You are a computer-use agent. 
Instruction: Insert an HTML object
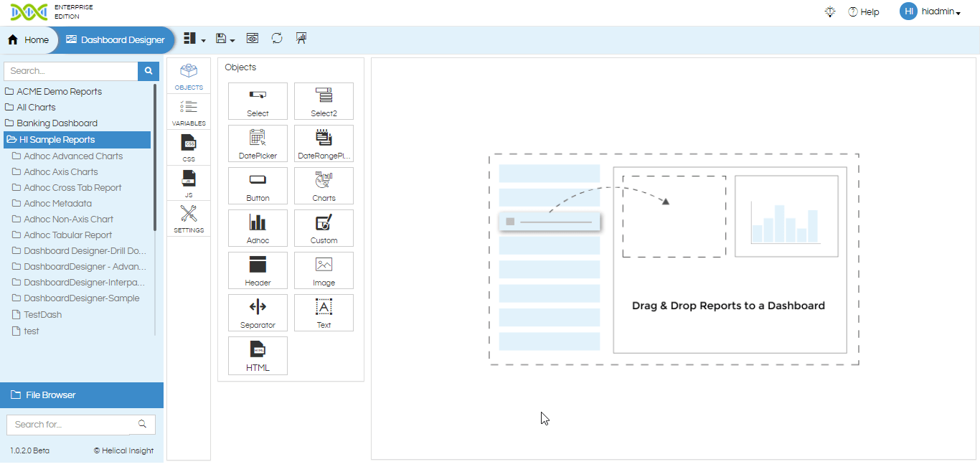tap(258, 355)
